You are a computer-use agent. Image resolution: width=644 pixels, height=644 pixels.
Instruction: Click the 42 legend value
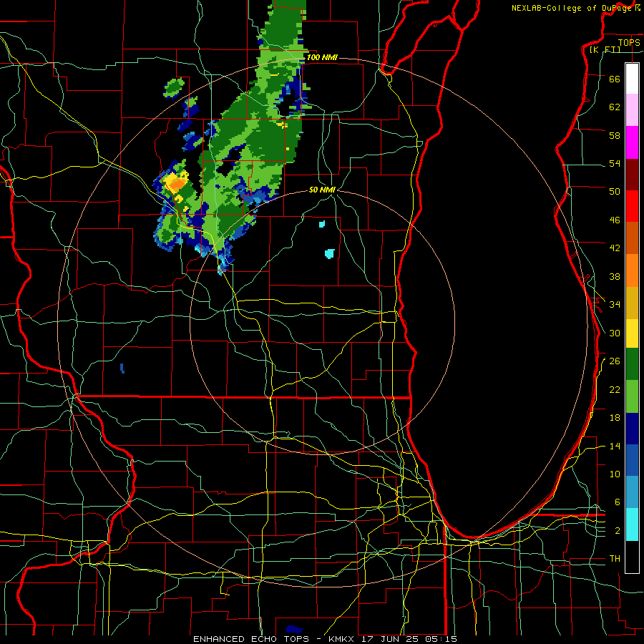[x=615, y=248]
